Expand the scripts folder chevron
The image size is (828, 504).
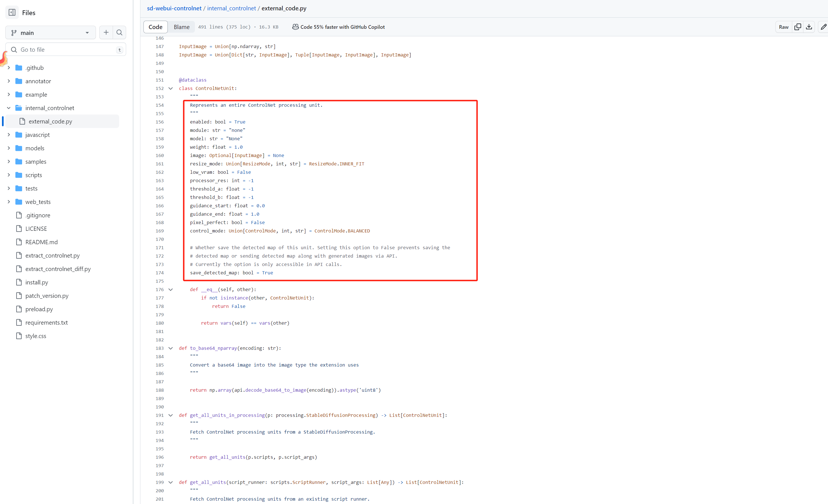[9, 175]
